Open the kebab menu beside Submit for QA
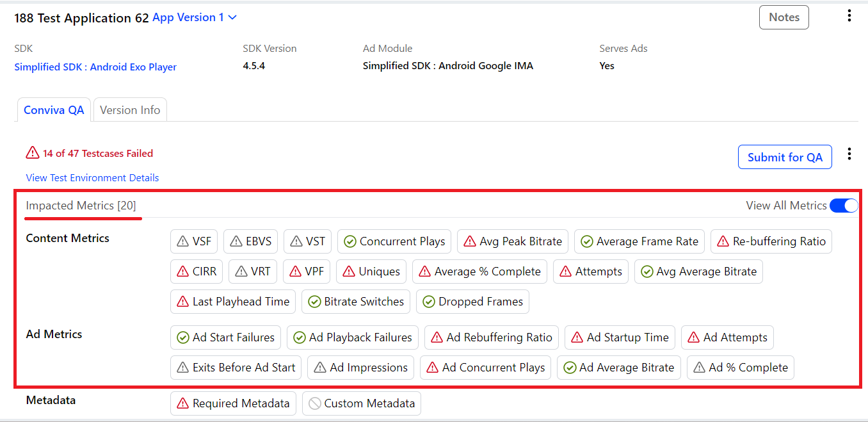This screenshot has height=422, width=868. tap(849, 154)
